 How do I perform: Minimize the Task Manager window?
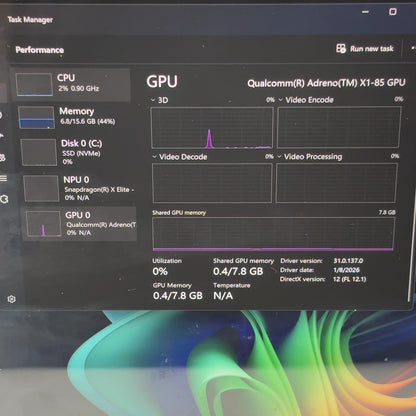365,12
